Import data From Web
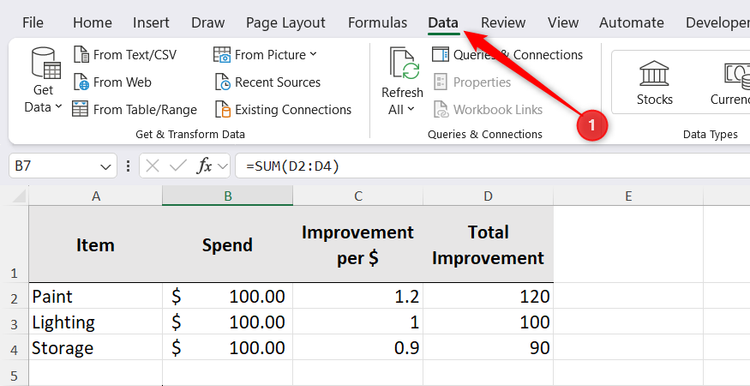This screenshot has height=386, width=750. click(x=112, y=82)
